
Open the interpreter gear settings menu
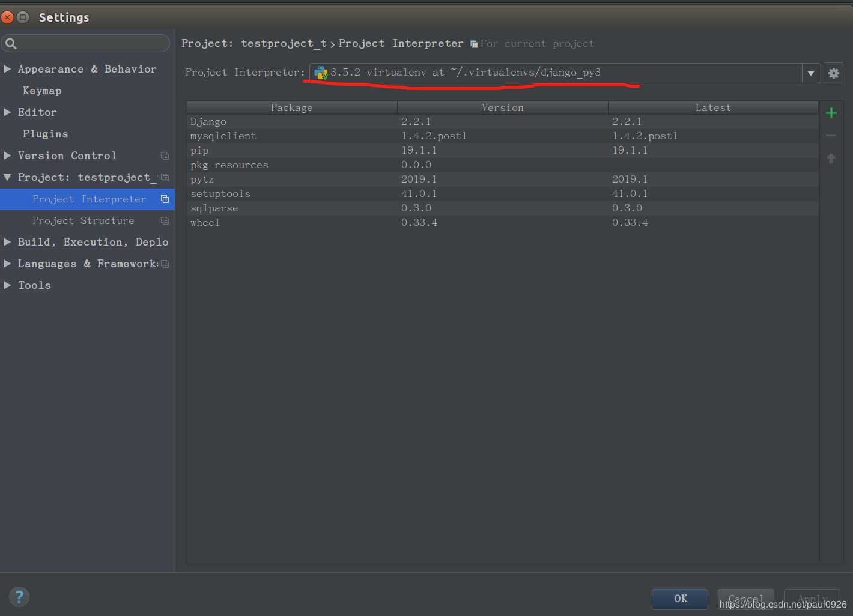click(834, 73)
